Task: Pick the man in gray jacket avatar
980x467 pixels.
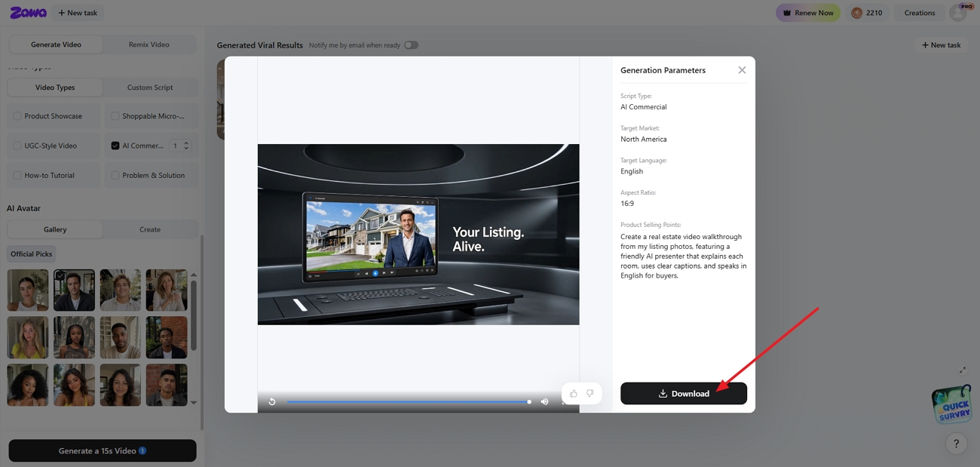Action: tap(167, 385)
